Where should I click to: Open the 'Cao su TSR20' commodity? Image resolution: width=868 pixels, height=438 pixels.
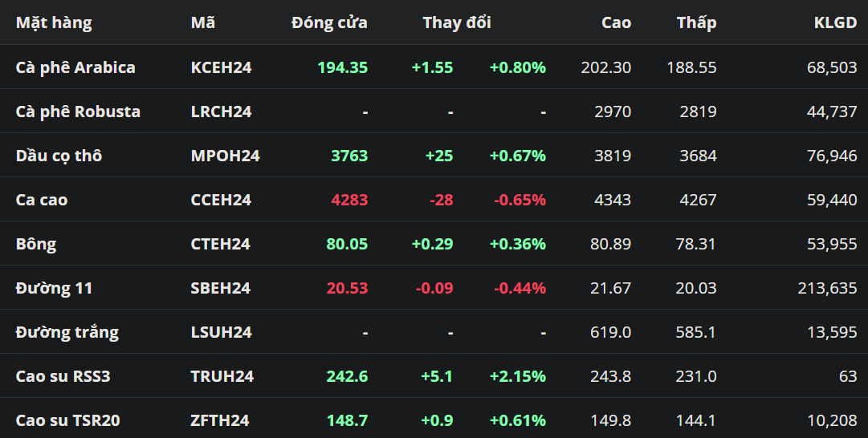[67, 420]
